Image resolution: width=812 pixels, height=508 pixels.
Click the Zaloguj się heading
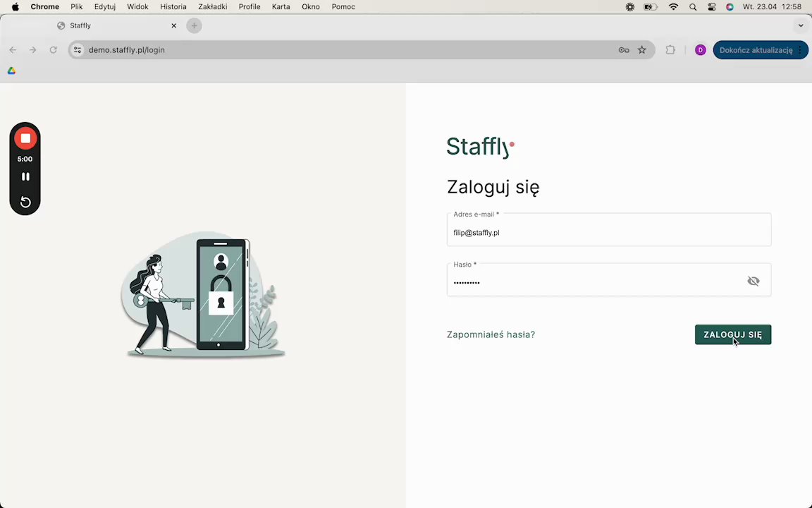coord(493,186)
